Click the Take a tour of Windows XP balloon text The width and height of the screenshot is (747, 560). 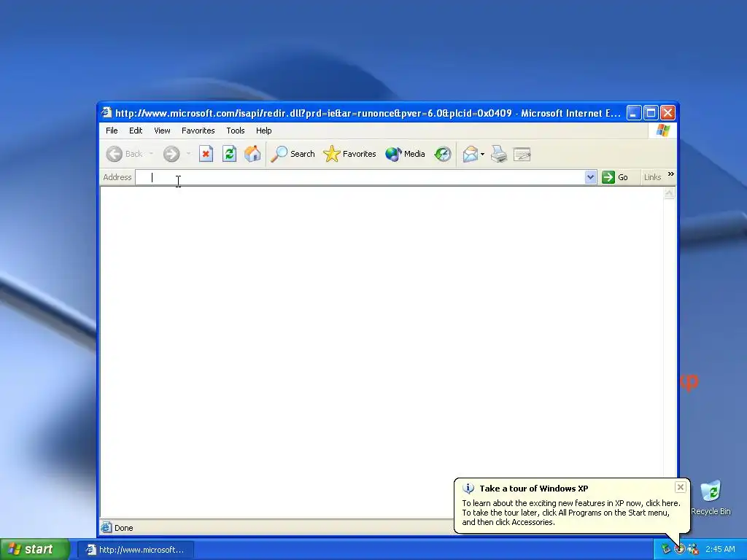pyautogui.click(x=533, y=488)
